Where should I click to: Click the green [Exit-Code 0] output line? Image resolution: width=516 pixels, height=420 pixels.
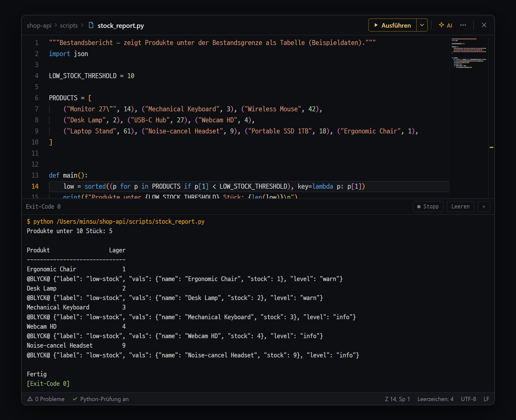tap(48, 384)
